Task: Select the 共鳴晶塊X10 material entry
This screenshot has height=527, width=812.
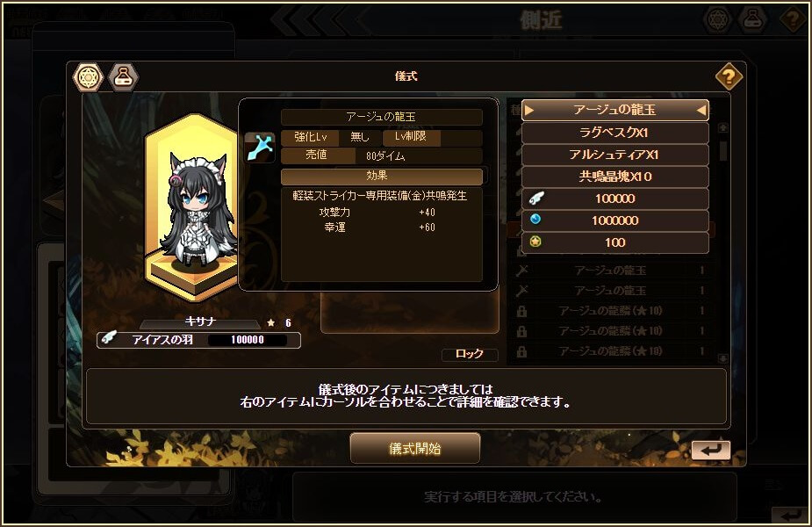Action: coord(614,177)
